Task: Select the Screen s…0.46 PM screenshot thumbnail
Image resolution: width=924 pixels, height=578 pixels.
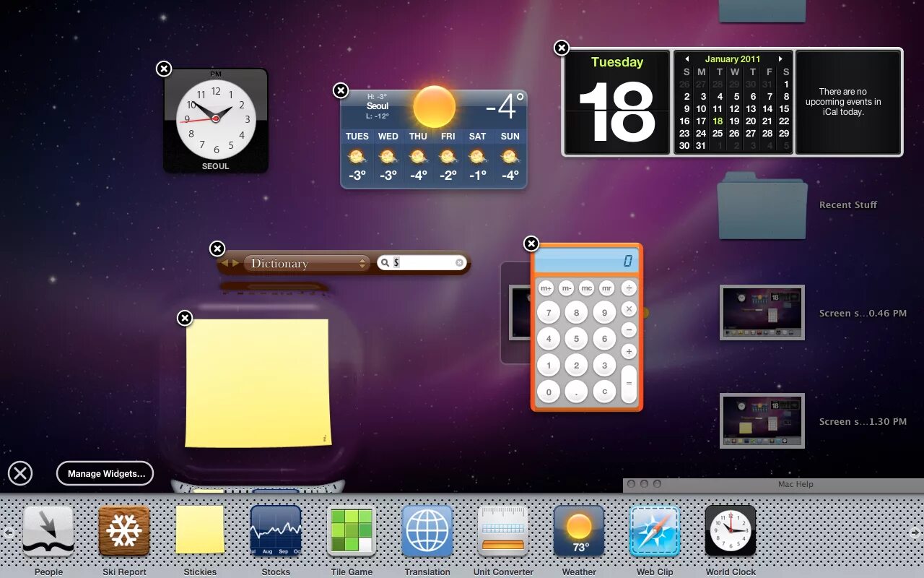Action: click(x=762, y=312)
